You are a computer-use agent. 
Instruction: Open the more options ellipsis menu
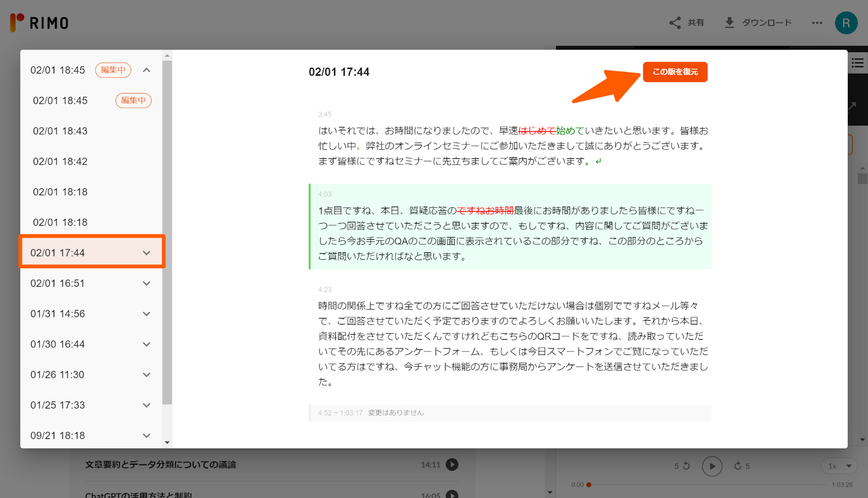pos(816,22)
